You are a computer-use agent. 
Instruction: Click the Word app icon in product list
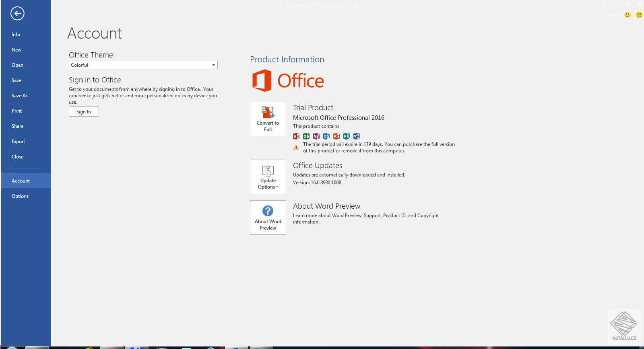pyautogui.click(x=357, y=136)
